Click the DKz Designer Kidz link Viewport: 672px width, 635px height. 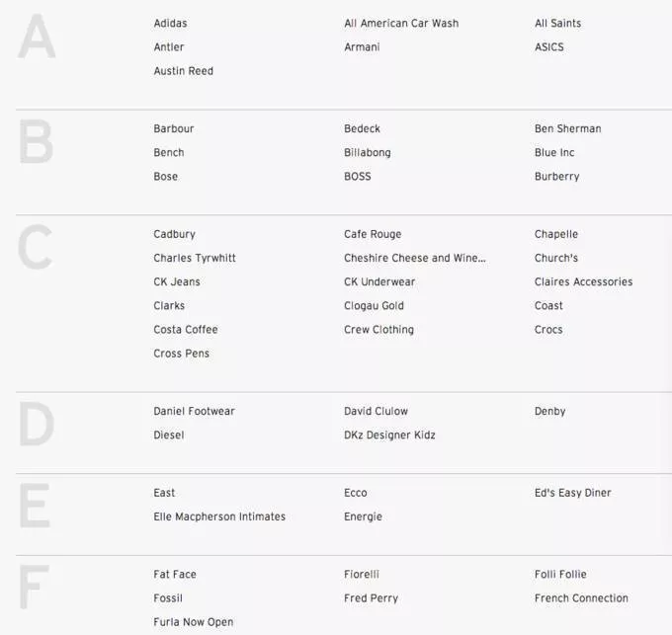[389, 436]
